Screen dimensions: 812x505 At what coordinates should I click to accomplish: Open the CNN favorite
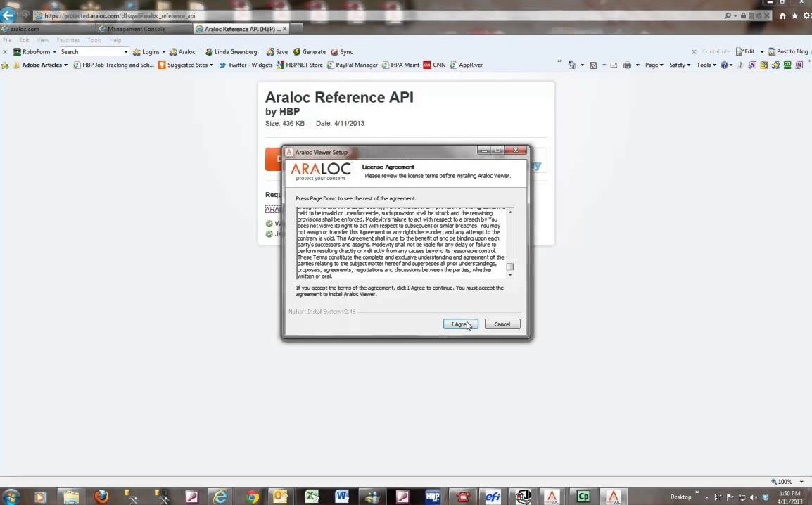click(434, 65)
